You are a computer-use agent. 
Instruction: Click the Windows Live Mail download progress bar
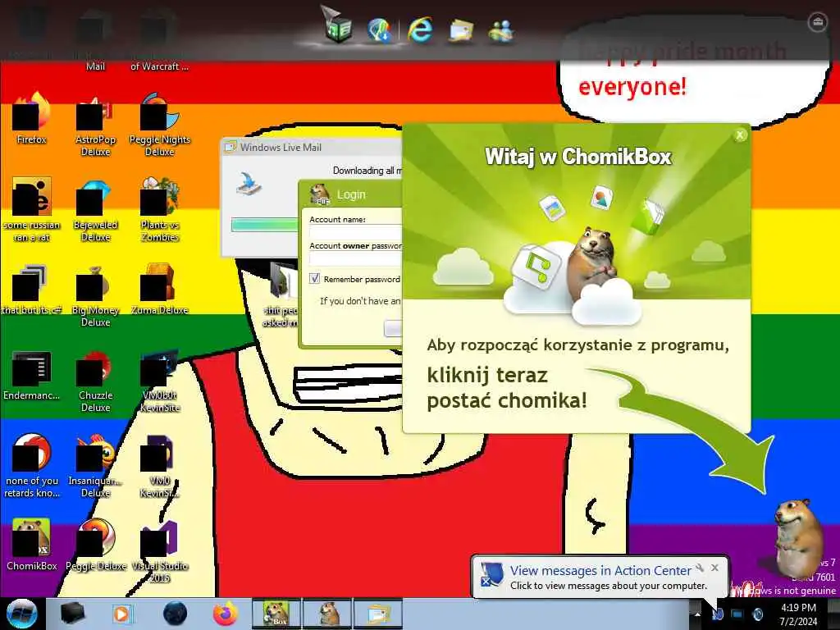tap(265, 225)
